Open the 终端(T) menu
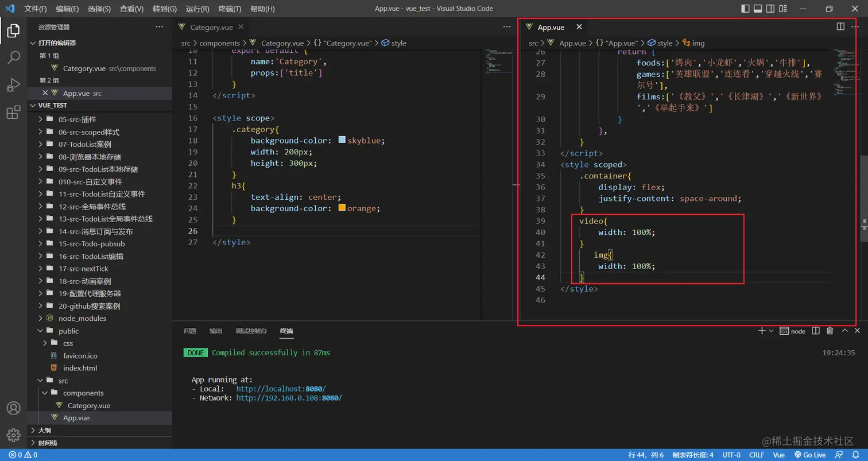868x461 pixels. point(230,9)
